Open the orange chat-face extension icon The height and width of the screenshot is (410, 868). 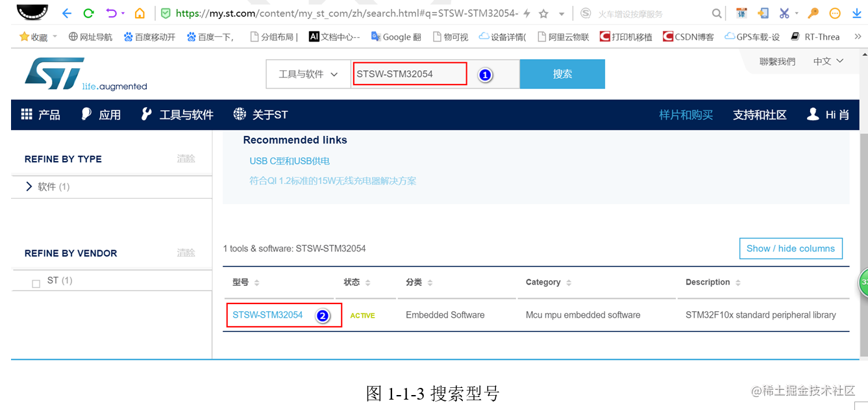835,13
